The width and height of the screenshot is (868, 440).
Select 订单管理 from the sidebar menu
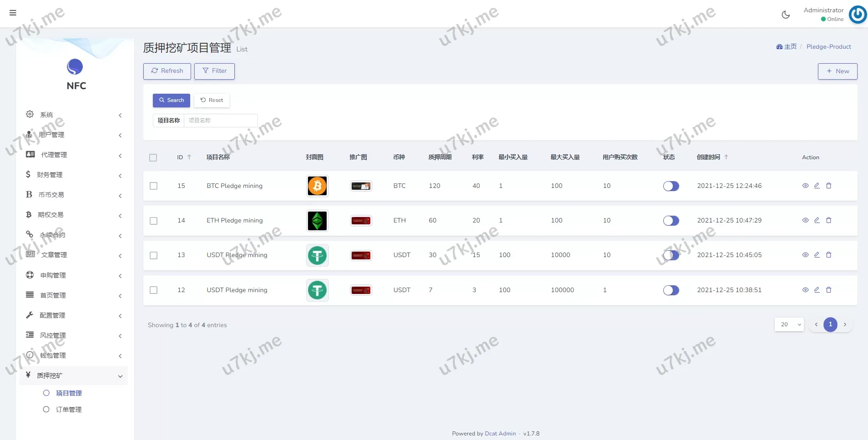(69, 409)
